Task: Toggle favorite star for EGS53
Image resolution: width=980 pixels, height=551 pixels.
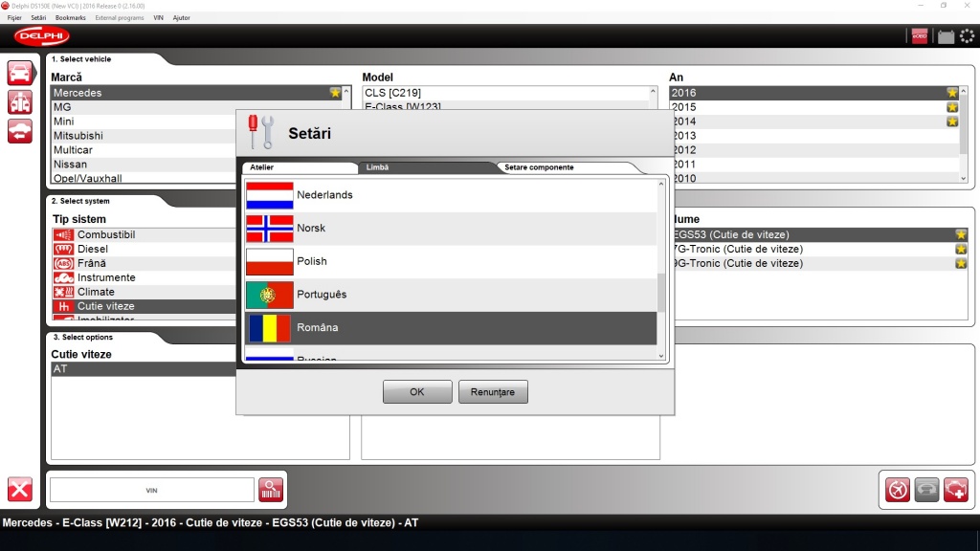Action: [x=961, y=235]
